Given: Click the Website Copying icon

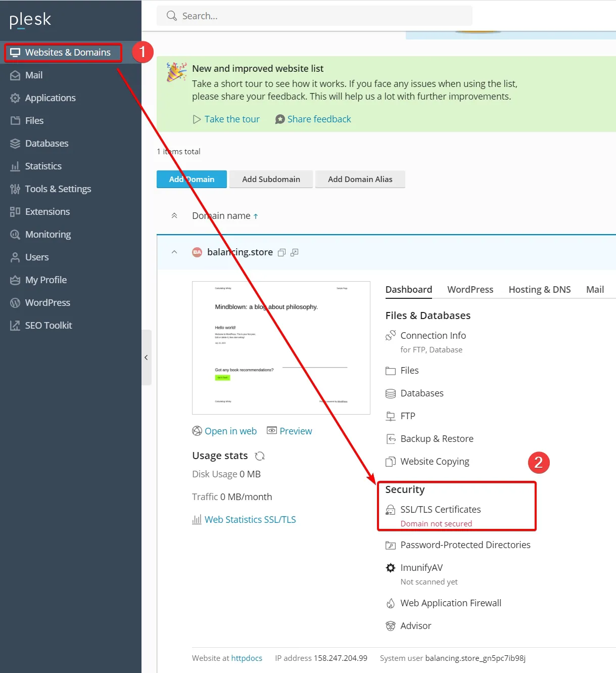Looking at the screenshot, I should coord(391,462).
